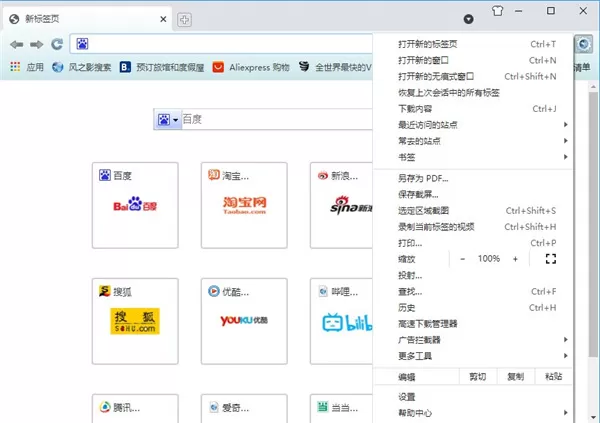
Task: Expand the 最近访问的站点 submenu
Action: (x=473, y=125)
